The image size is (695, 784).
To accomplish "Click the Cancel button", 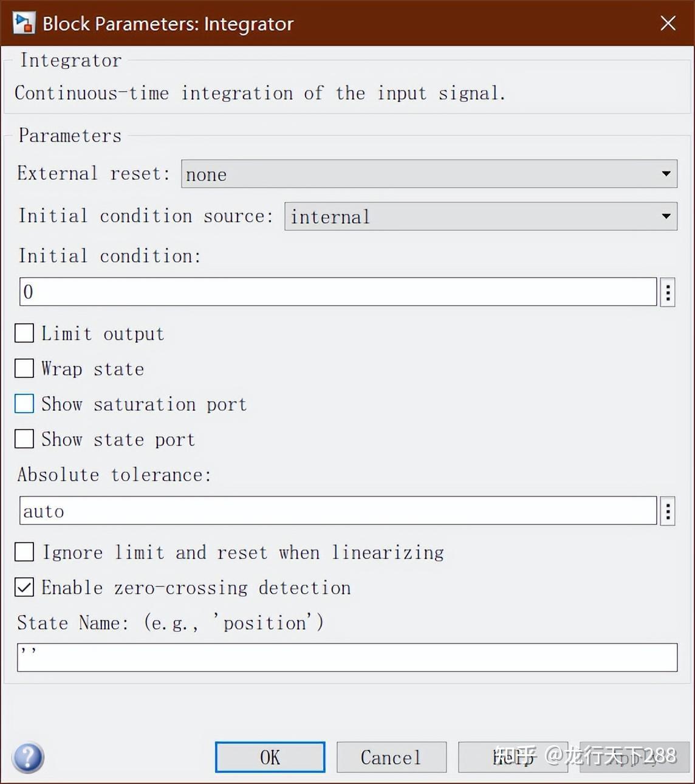I will point(391,757).
